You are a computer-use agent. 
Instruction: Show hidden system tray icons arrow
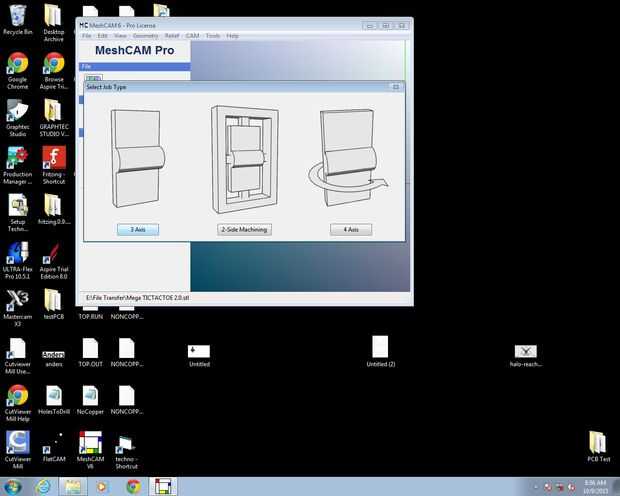click(x=536, y=487)
